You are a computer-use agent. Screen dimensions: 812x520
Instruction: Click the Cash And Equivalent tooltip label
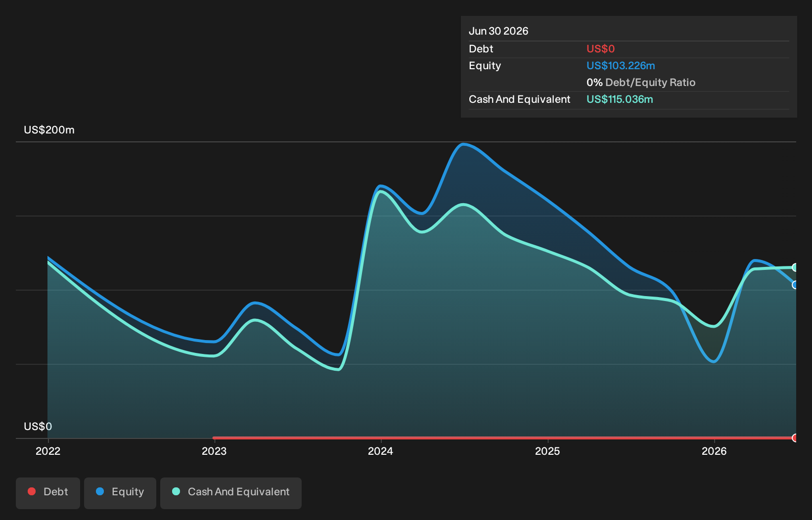520,99
